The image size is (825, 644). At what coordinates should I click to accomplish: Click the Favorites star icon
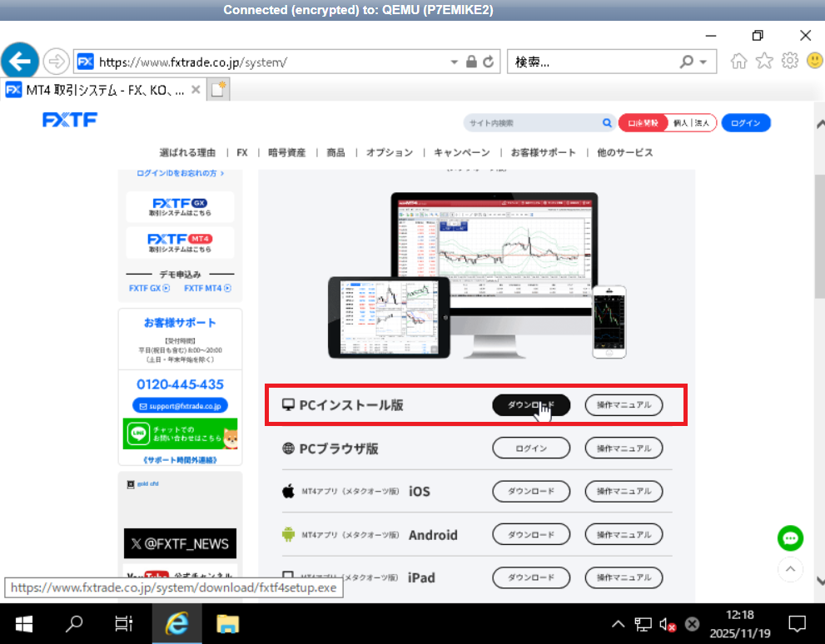(x=763, y=60)
